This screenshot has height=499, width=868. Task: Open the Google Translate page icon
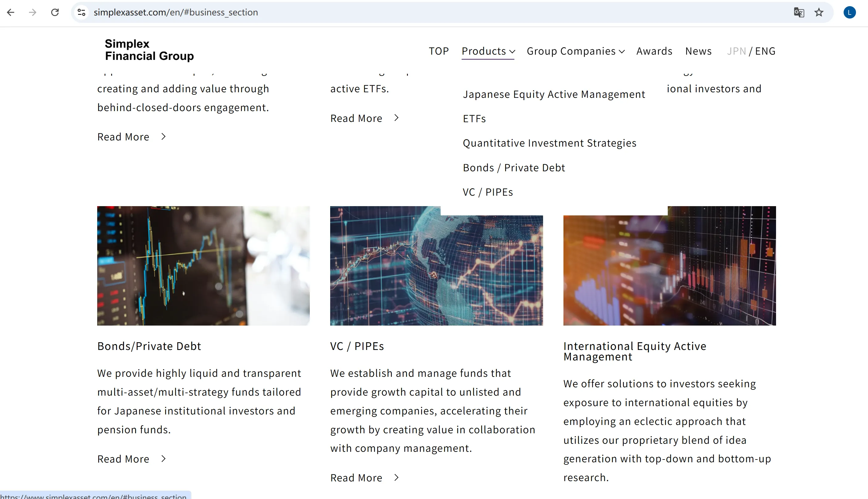[799, 12]
